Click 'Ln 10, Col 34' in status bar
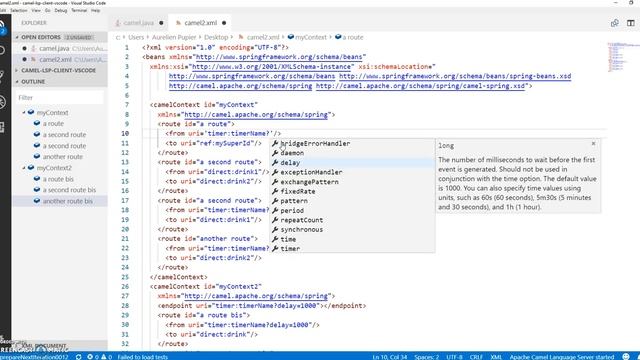 389,357
